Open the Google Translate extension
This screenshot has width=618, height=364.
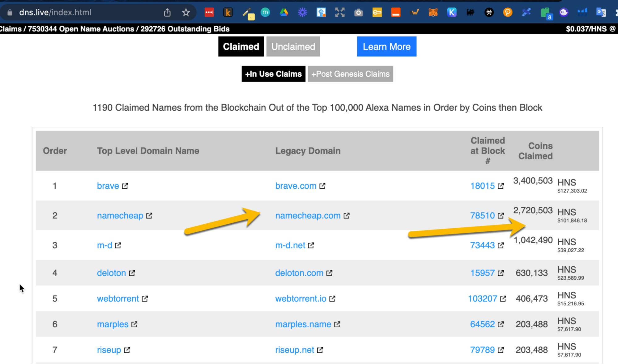coord(601,12)
